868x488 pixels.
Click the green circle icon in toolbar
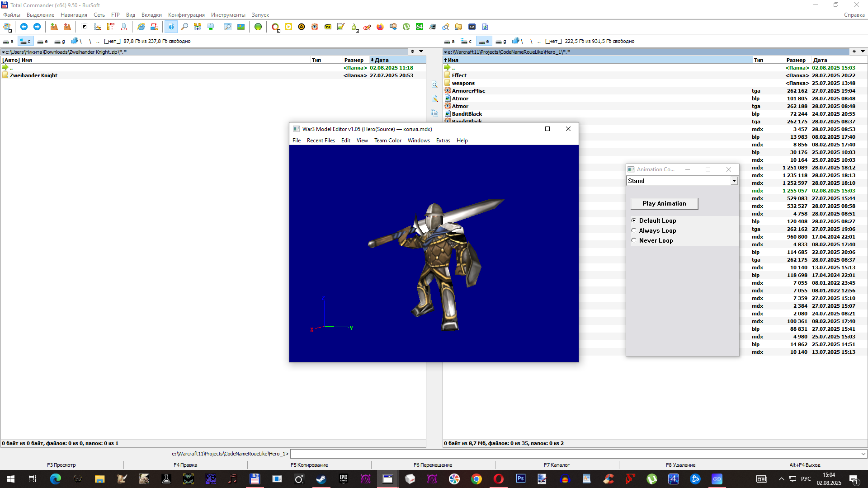point(258,27)
